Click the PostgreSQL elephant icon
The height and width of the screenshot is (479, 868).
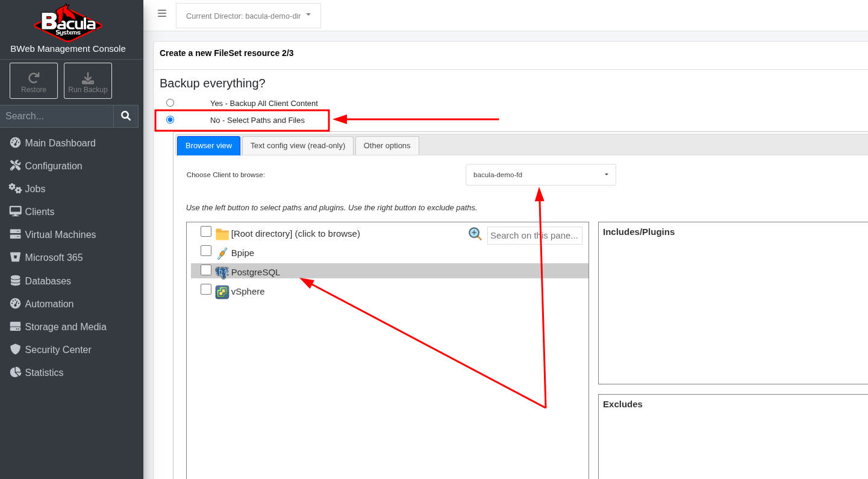[x=222, y=272]
